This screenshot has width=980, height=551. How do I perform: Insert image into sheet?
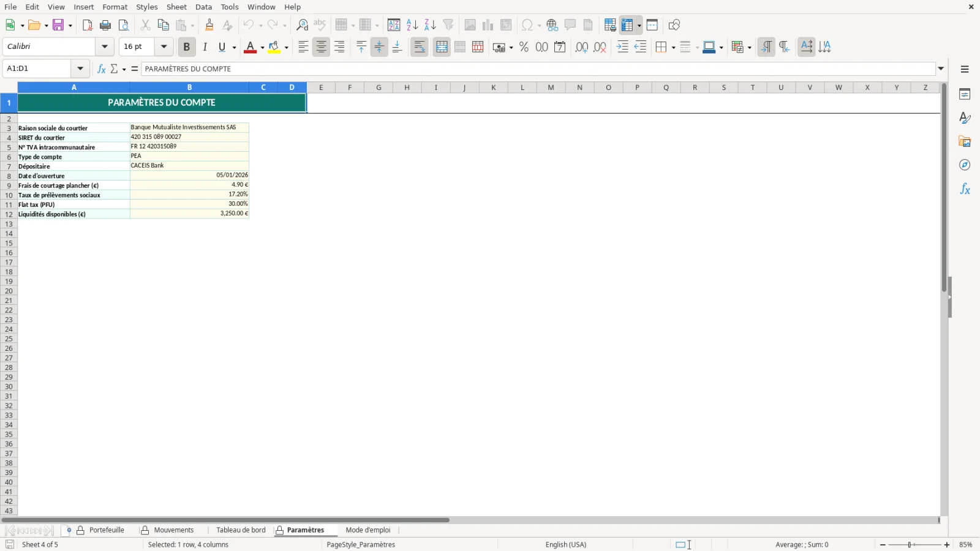470,25
